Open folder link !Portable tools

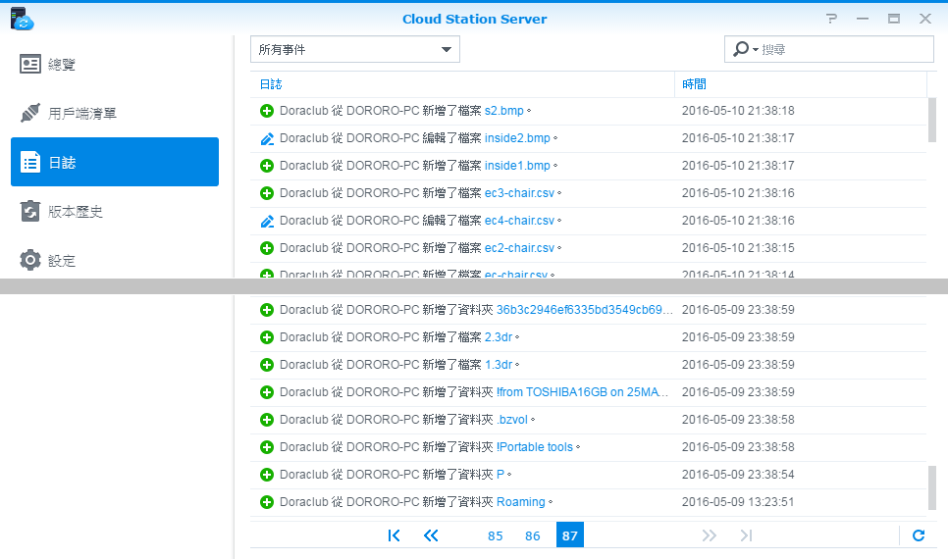[x=535, y=447]
